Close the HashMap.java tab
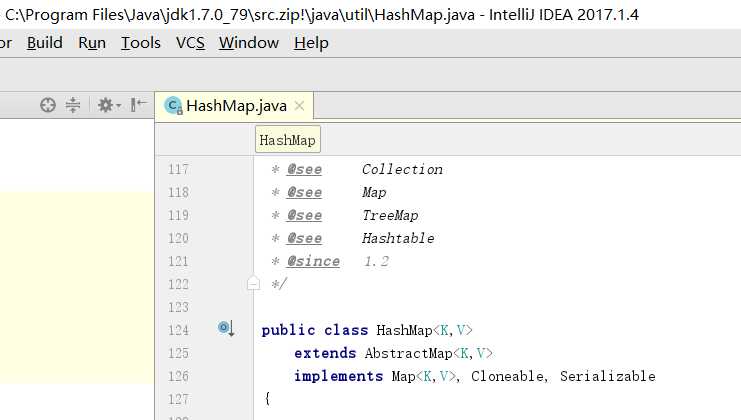This screenshot has width=741, height=420. point(299,106)
